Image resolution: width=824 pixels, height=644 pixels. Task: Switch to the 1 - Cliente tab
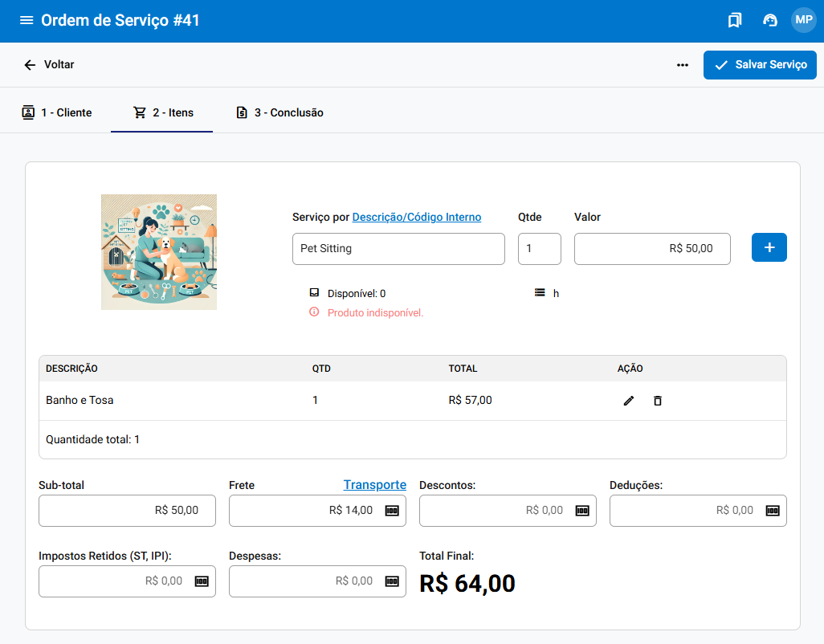(x=57, y=112)
